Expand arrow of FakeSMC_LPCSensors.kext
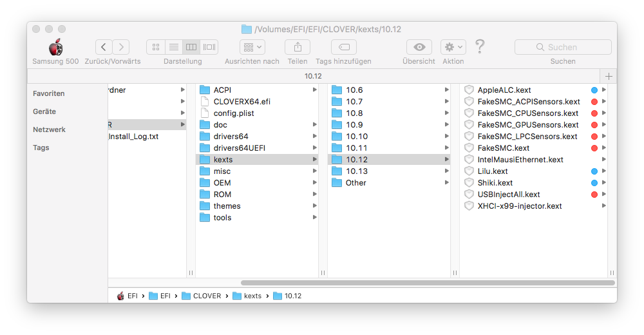The image size is (644, 335). click(x=604, y=136)
